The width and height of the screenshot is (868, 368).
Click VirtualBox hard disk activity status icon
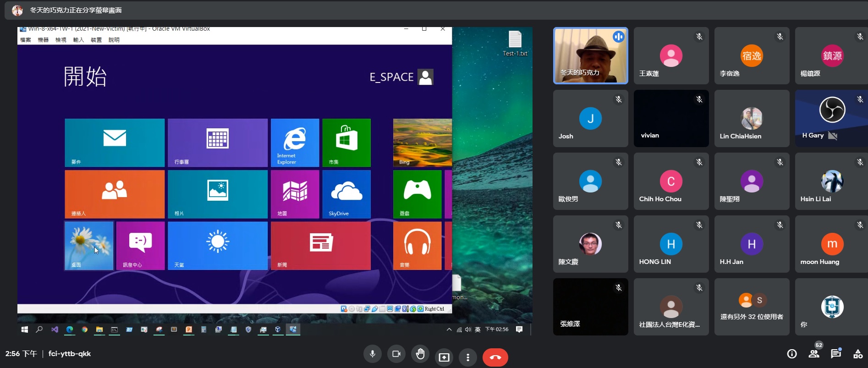tap(344, 309)
